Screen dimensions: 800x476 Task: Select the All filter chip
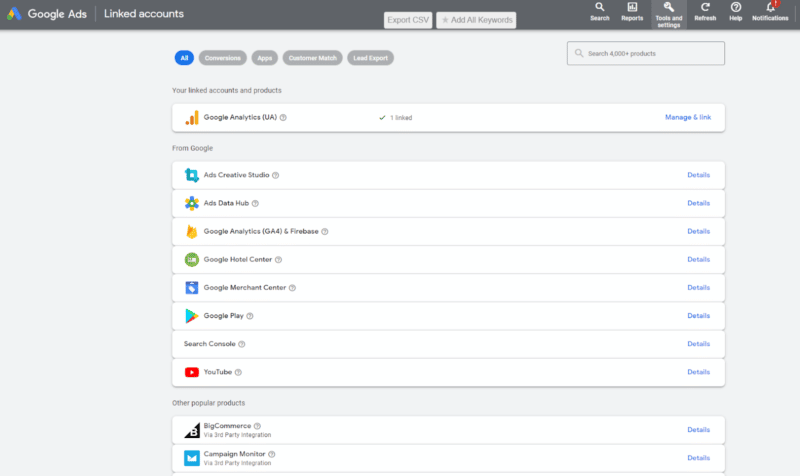click(183, 58)
